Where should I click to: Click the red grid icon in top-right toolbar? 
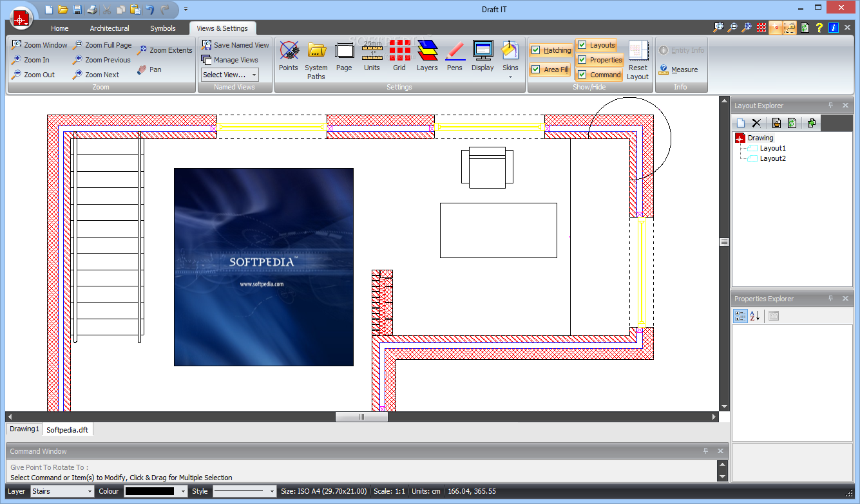click(761, 28)
